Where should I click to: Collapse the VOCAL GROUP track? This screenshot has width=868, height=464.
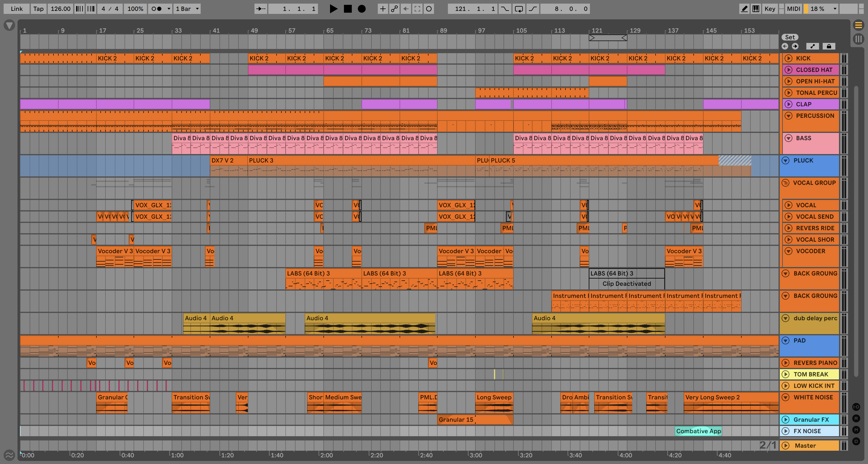pos(785,183)
